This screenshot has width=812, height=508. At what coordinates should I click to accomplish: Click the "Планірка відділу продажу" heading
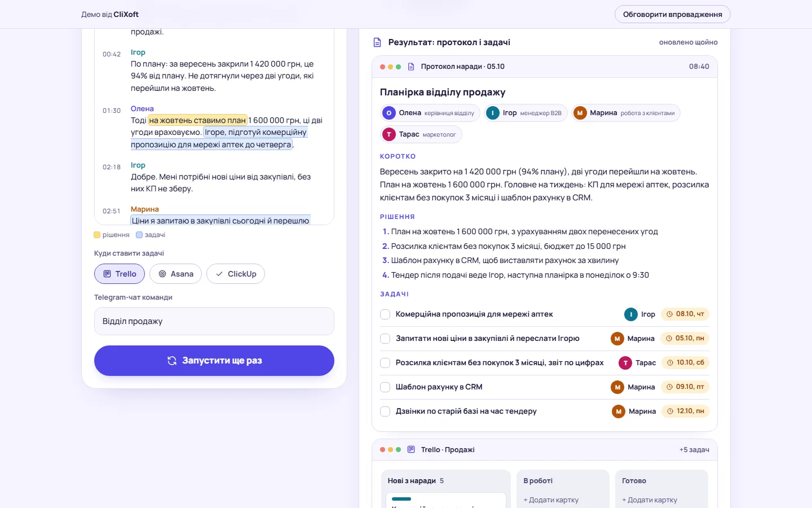click(x=443, y=92)
